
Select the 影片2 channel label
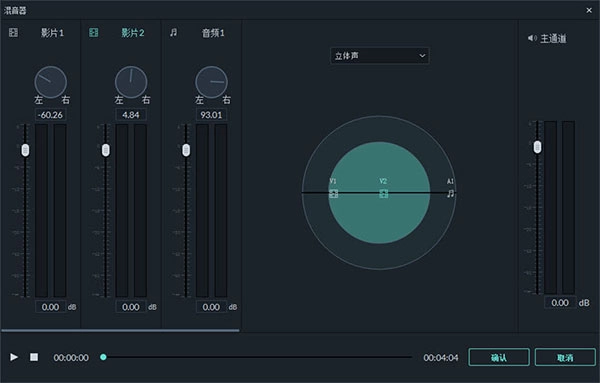click(133, 33)
